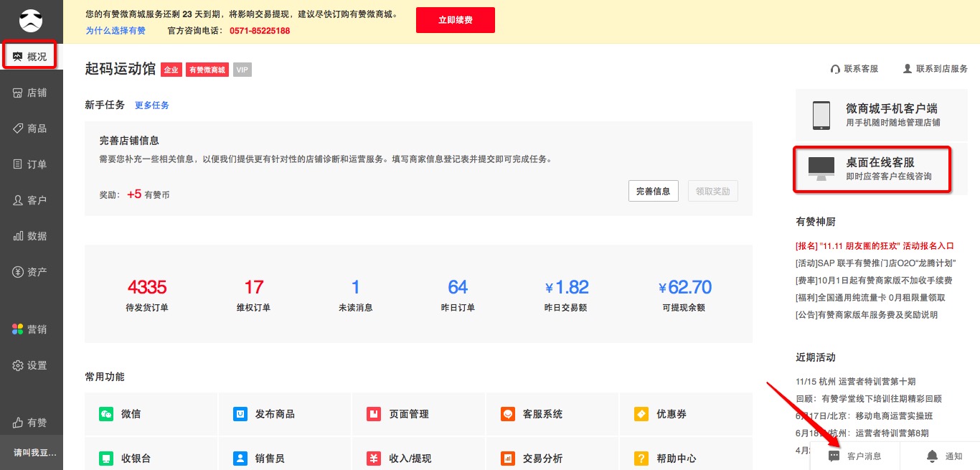Viewport: 980px width, 470px height.
Task: Click the 资产 yen icon
Action: (18, 272)
